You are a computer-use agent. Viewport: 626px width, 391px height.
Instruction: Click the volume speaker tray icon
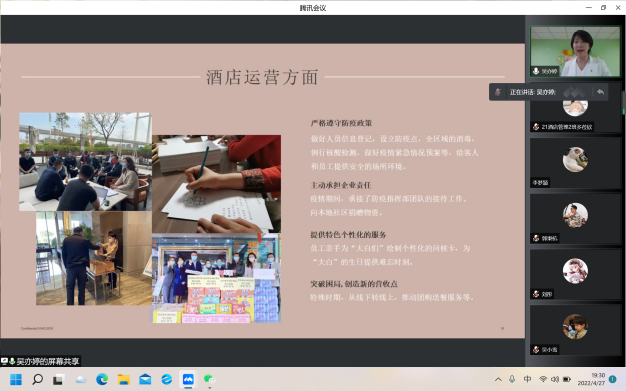(x=555, y=379)
